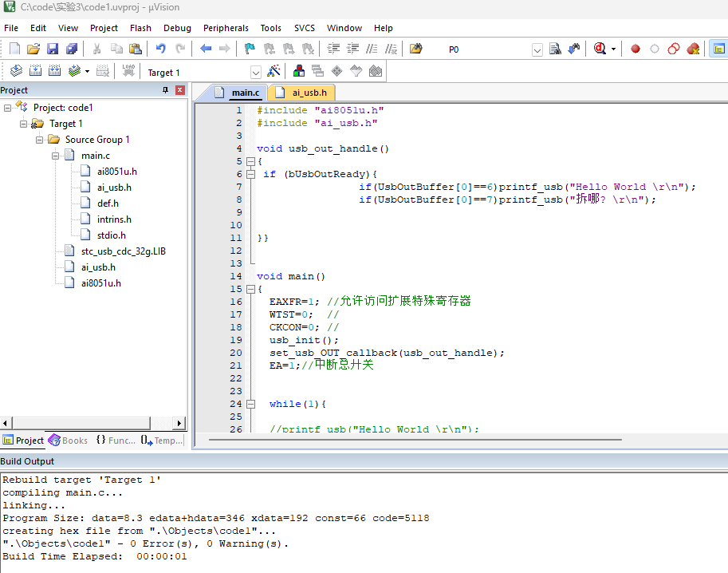Image resolution: width=728 pixels, height=573 pixels.
Task: Uncomment selection icon
Action: tap(392, 49)
